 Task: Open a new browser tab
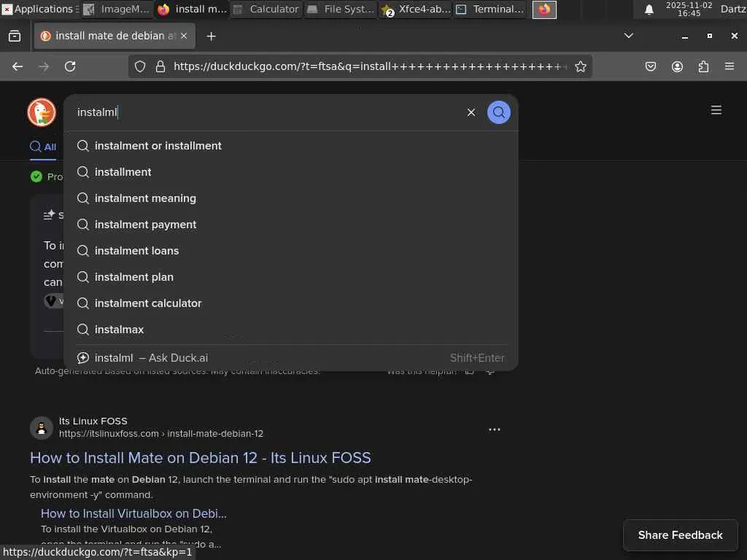(211, 36)
